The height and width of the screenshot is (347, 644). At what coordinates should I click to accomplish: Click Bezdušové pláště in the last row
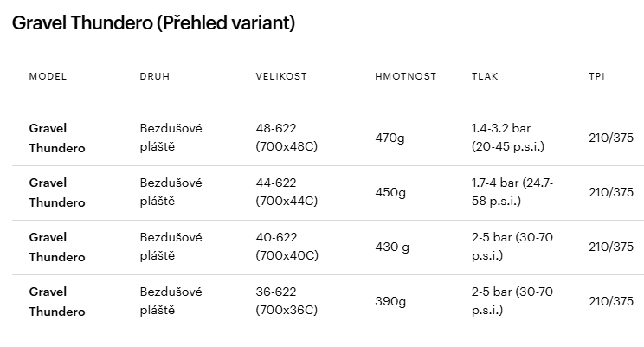point(171,301)
